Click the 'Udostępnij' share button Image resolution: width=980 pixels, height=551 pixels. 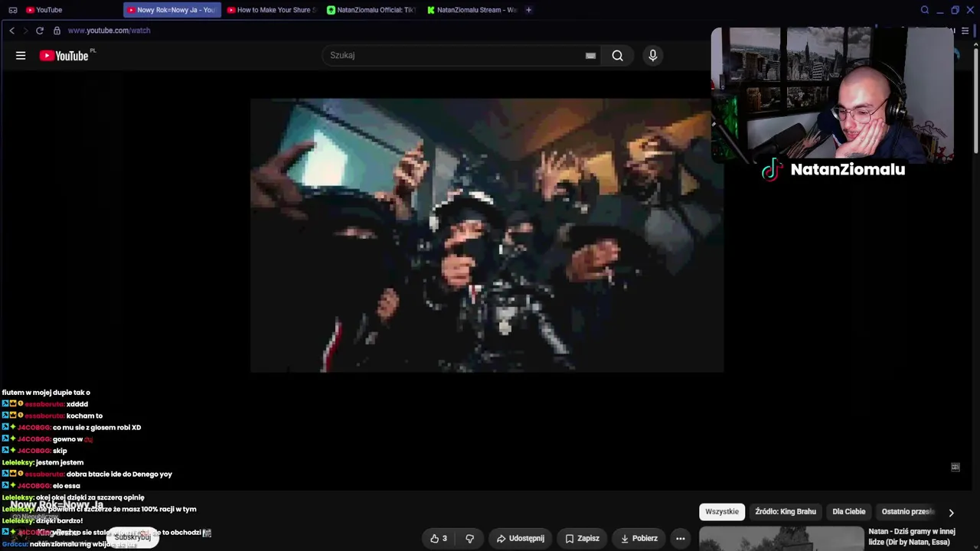click(520, 538)
